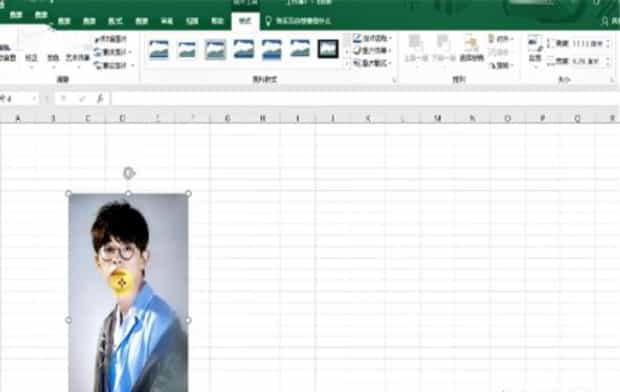Screen dimensions: 620x392
Task: Expand the Picture Border dropdown
Action: (372, 38)
